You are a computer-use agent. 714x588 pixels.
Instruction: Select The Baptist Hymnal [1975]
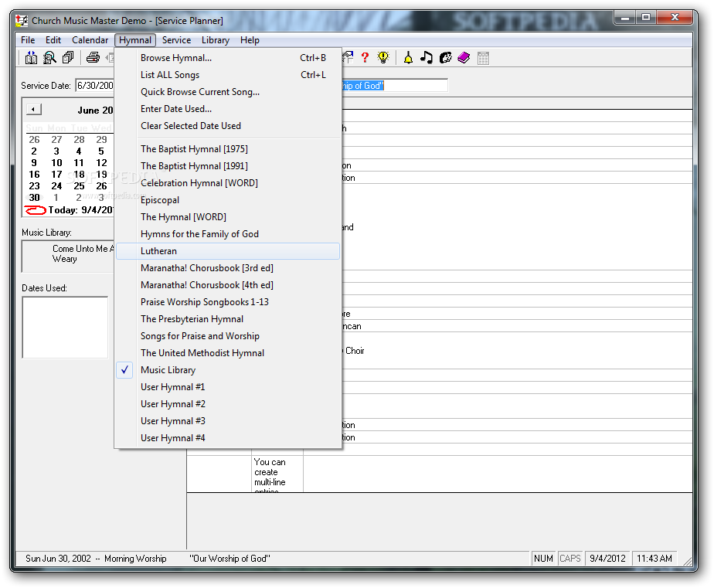point(228,149)
